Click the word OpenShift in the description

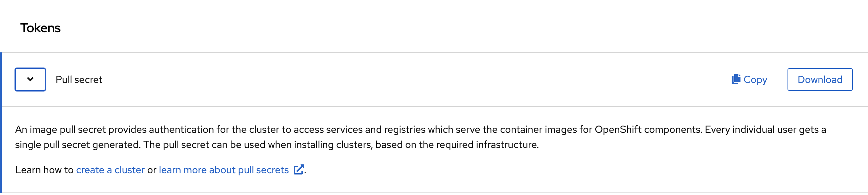point(618,130)
